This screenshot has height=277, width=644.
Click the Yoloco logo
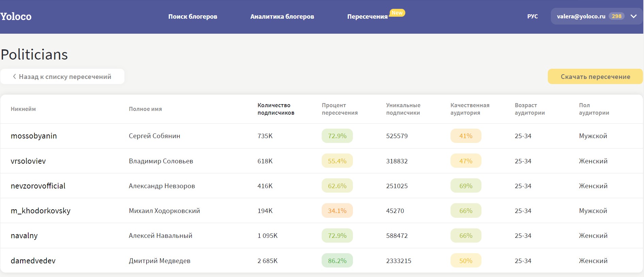tap(16, 16)
